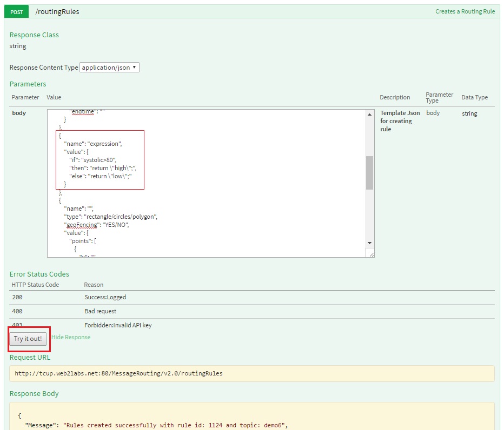504x430 pixels.
Task: Click the textarea resize grip corner
Action: [372, 254]
